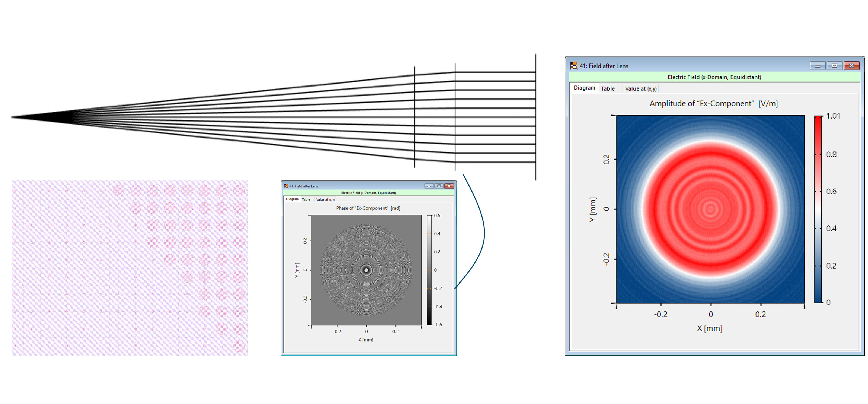This screenshot has width=868, height=404.
Task: Select the Diagram tab in window 41
Action: pos(584,88)
